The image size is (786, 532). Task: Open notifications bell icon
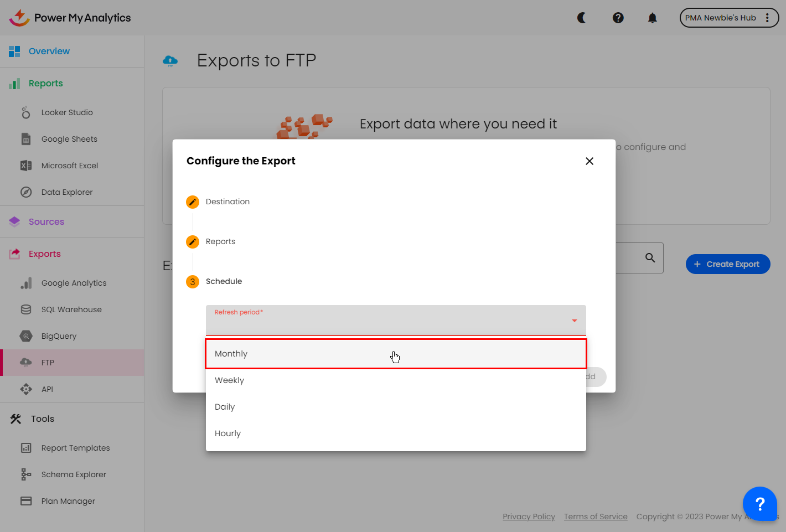(x=653, y=18)
